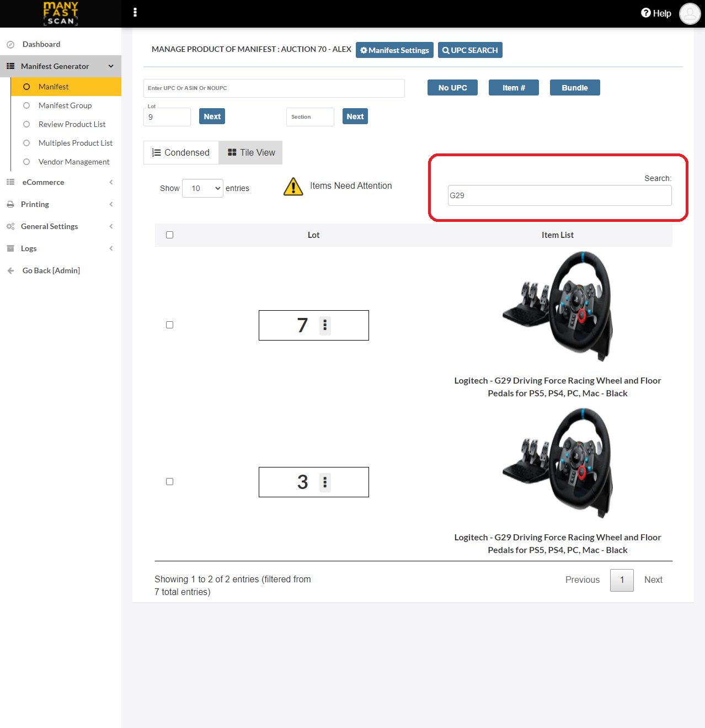Screen dimensions: 705x728
Task: Click the Printing printer icon
Action: point(10,204)
